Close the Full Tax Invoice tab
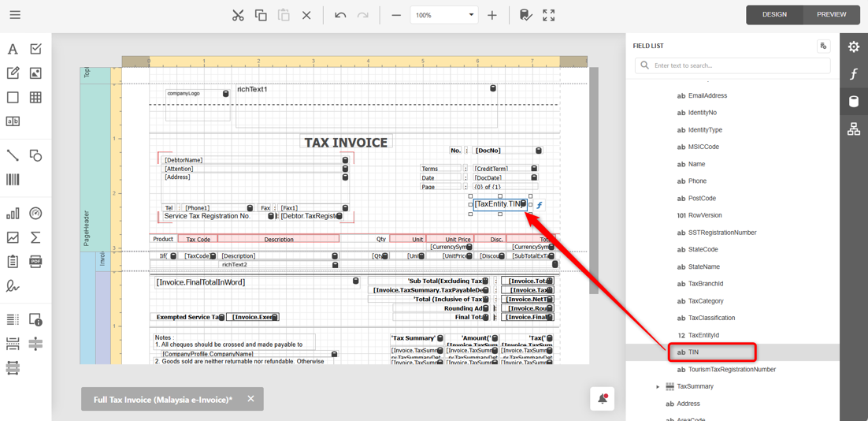 coord(250,399)
